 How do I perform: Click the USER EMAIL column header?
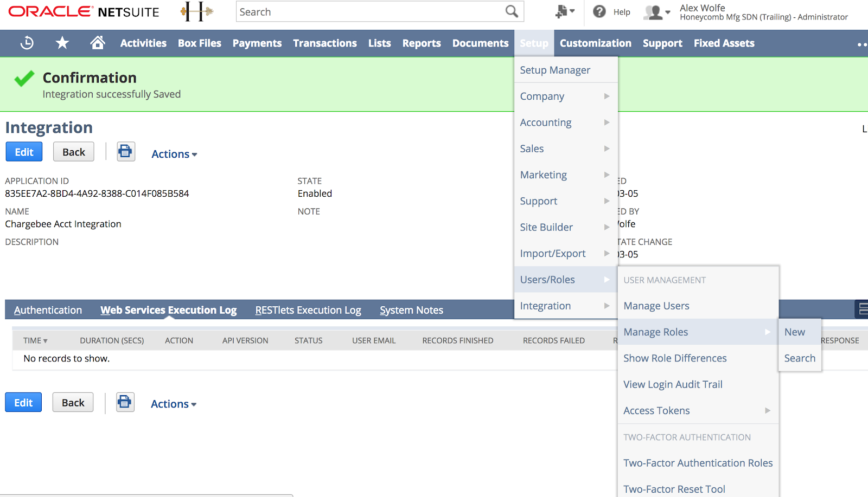[x=374, y=340]
